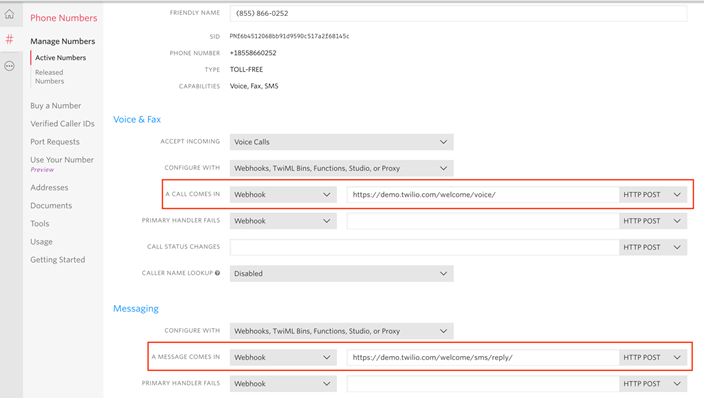Screen dimensions: 704x398
Task: Open Getting Started page
Action: [57, 260]
